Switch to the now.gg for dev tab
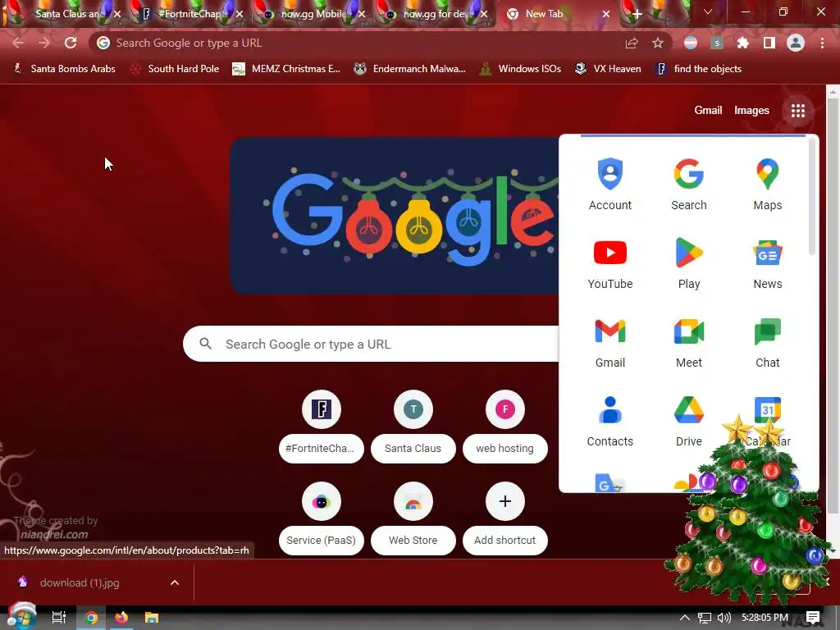 433,14
